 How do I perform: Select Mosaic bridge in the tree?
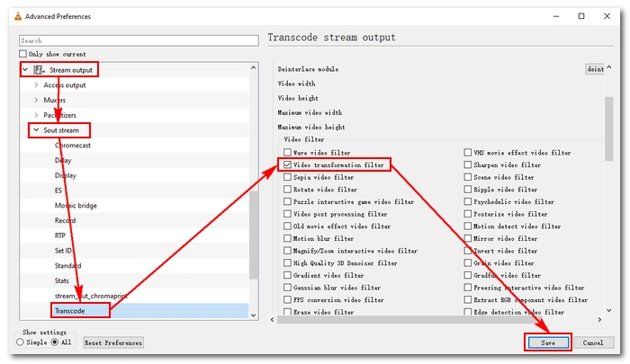76,206
